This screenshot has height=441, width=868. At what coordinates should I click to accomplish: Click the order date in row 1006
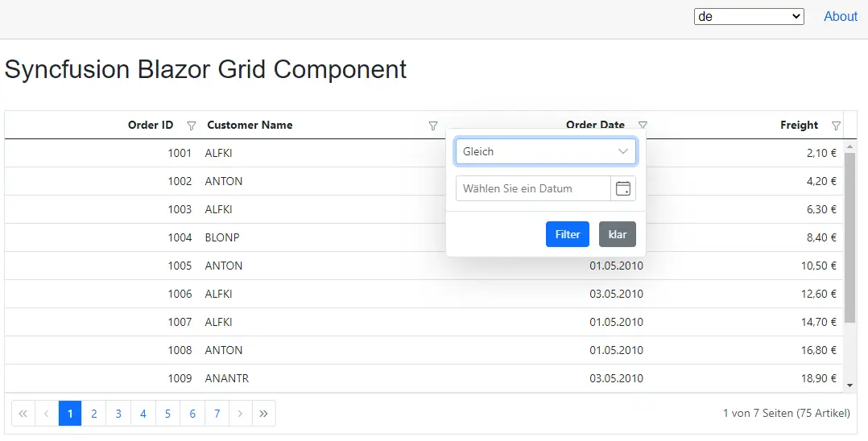616,294
